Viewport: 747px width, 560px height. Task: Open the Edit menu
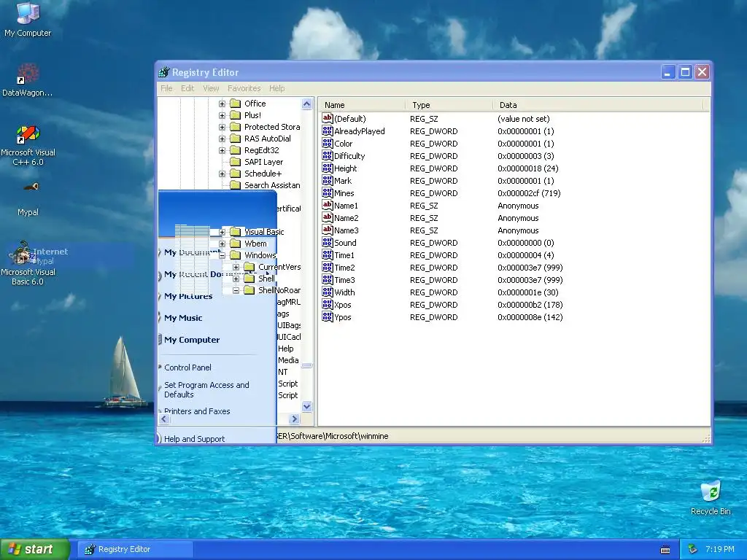click(x=187, y=88)
